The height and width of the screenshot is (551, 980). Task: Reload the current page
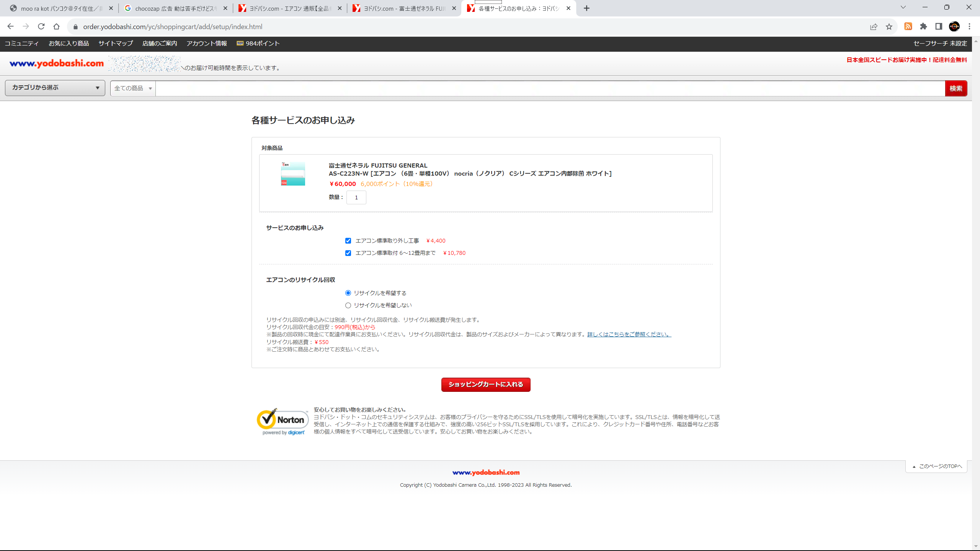pyautogui.click(x=41, y=26)
